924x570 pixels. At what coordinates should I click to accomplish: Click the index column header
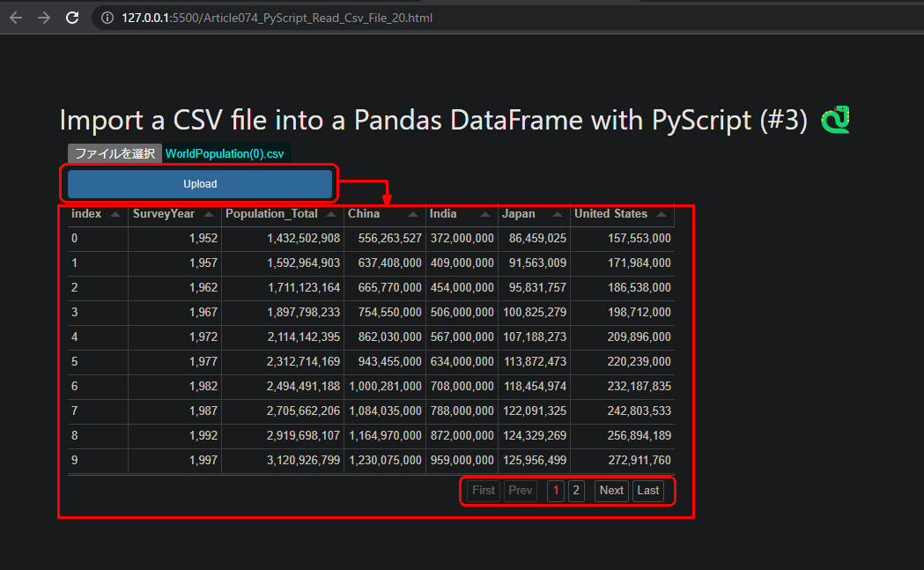tap(97, 214)
